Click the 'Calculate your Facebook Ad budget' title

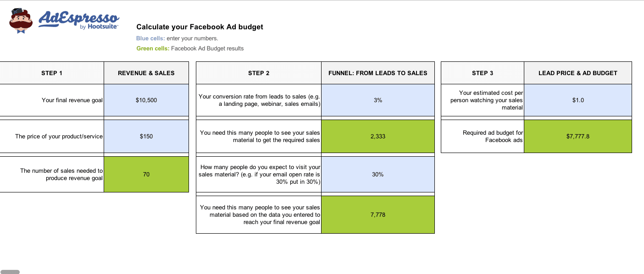[x=200, y=27]
